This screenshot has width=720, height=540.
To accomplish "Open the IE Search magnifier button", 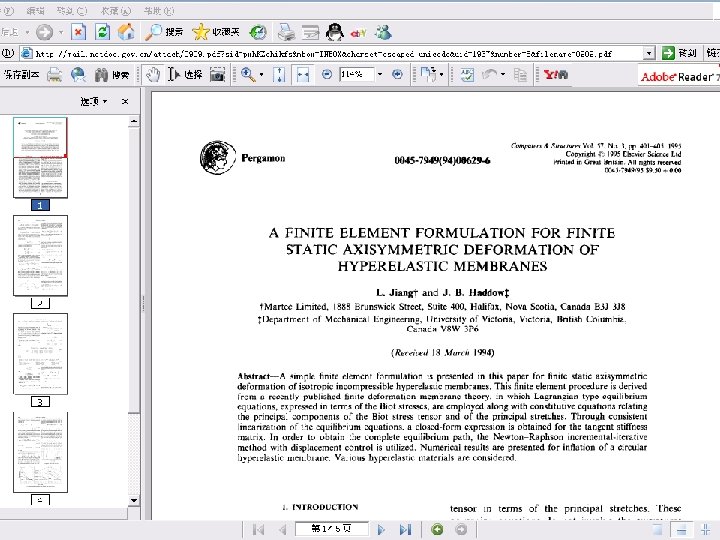I will pos(163,32).
